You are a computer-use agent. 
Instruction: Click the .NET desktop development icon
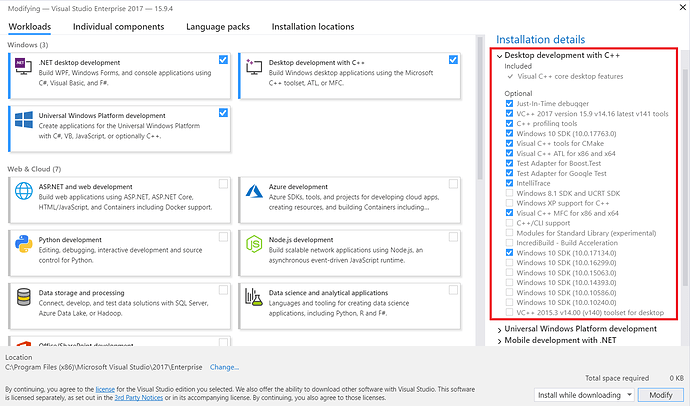(x=23, y=66)
